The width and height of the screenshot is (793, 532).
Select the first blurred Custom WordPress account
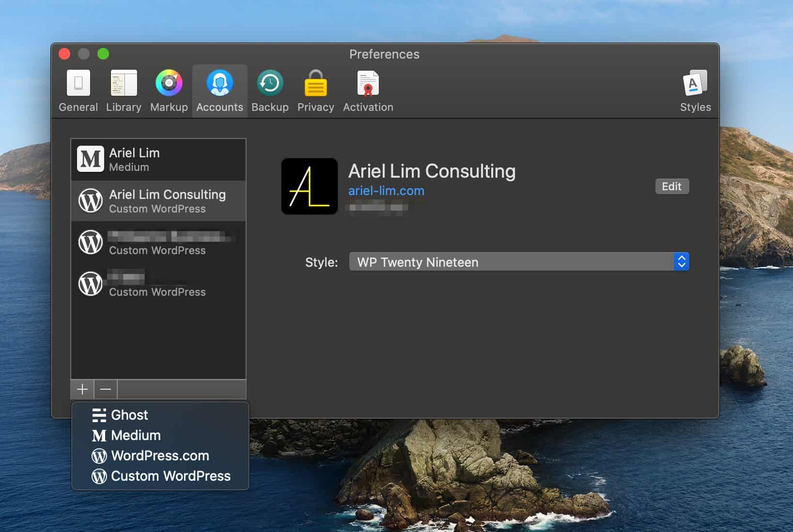click(158, 243)
